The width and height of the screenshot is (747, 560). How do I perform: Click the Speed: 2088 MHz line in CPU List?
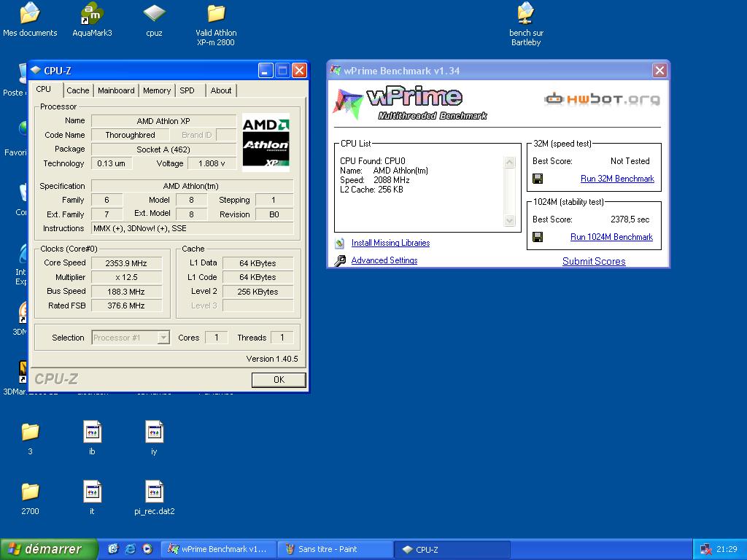(x=374, y=180)
